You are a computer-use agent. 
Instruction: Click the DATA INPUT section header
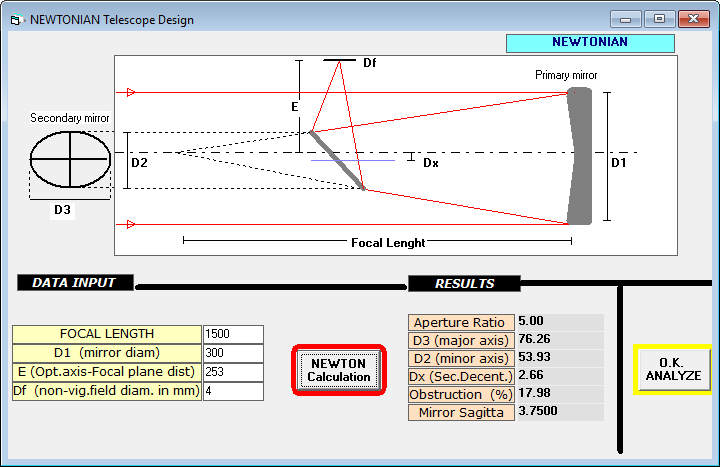[x=75, y=282]
